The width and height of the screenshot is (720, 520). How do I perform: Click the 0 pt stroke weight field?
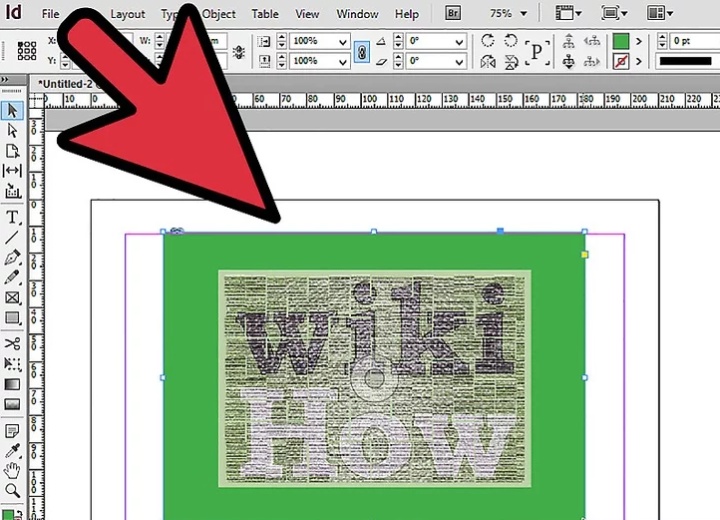694,41
